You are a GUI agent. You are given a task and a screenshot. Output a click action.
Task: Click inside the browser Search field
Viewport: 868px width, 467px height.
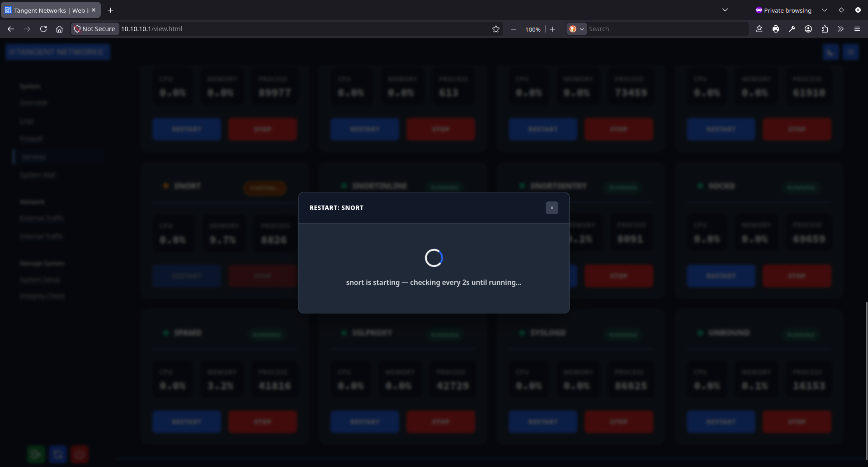point(656,28)
